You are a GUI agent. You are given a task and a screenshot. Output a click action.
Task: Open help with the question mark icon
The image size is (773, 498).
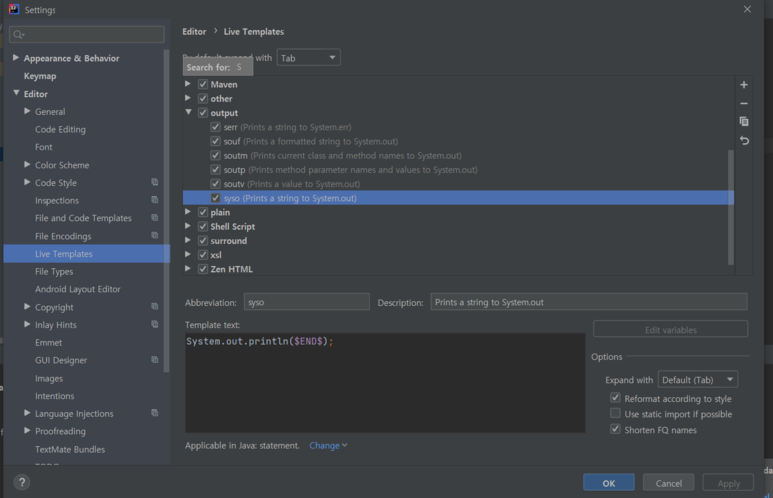tap(22, 482)
